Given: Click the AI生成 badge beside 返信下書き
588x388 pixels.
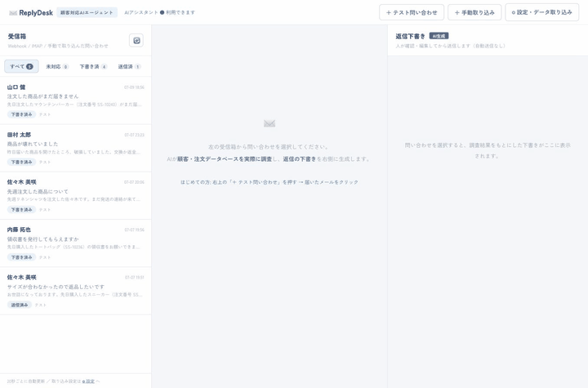Looking at the screenshot, I should tap(439, 36).
